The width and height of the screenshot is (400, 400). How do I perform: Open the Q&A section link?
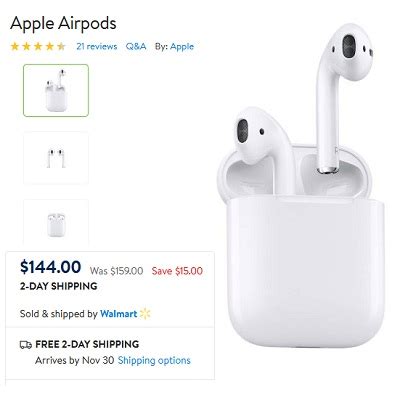point(136,46)
